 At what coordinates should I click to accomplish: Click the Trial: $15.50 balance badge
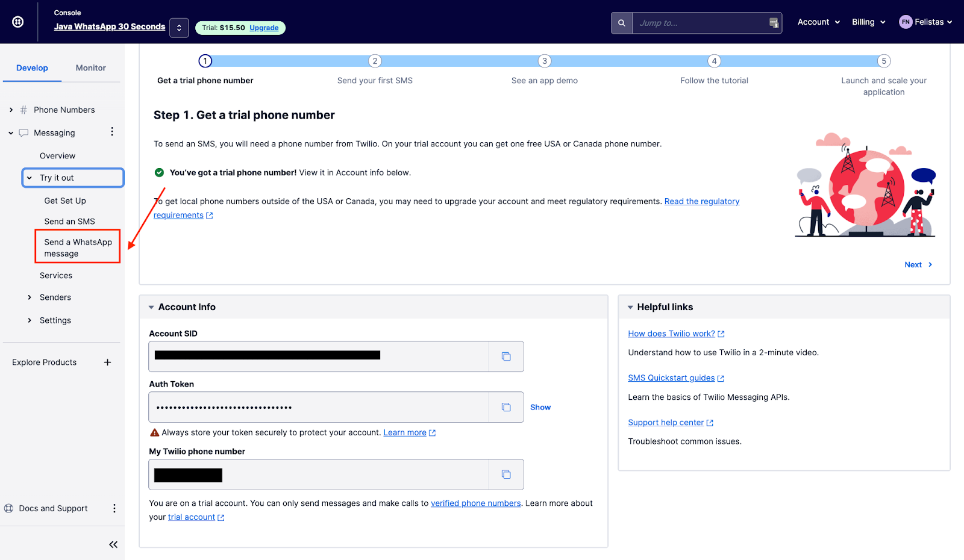coord(240,28)
